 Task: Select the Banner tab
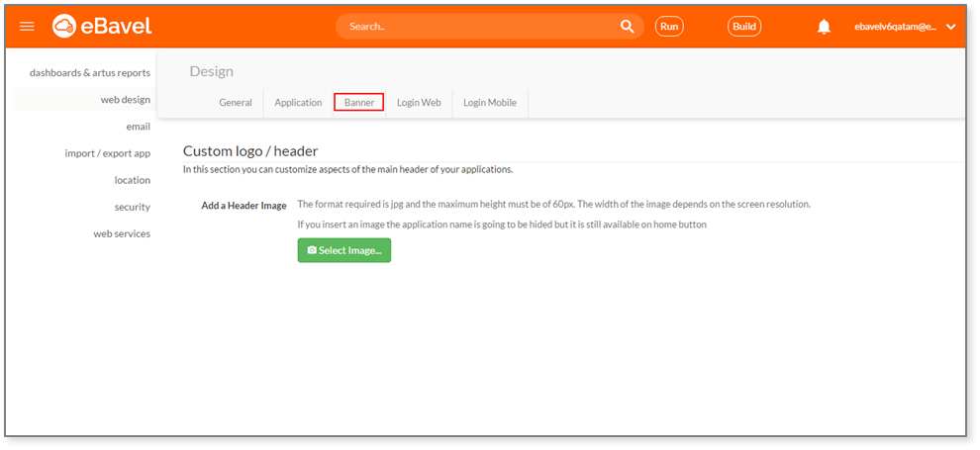(x=358, y=102)
